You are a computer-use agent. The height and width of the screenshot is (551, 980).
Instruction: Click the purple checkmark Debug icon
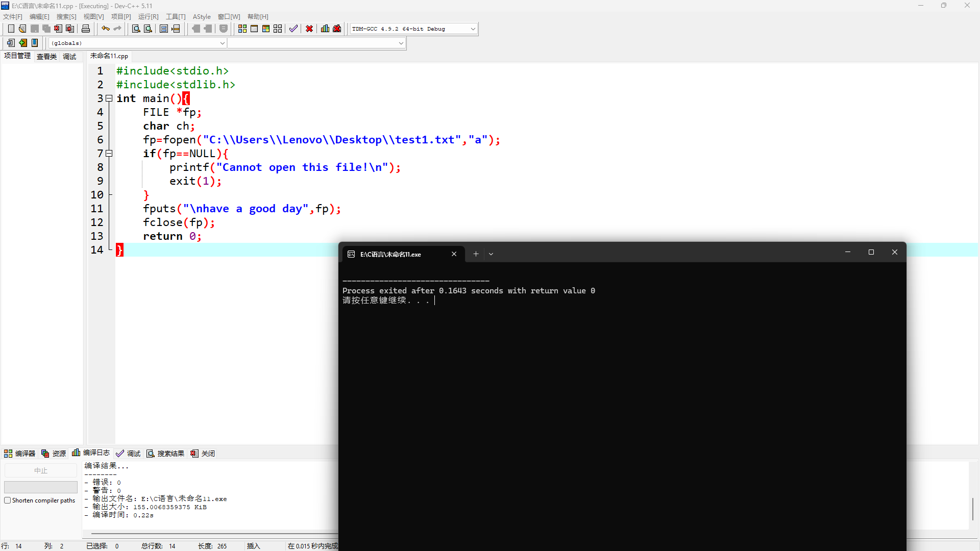293,29
